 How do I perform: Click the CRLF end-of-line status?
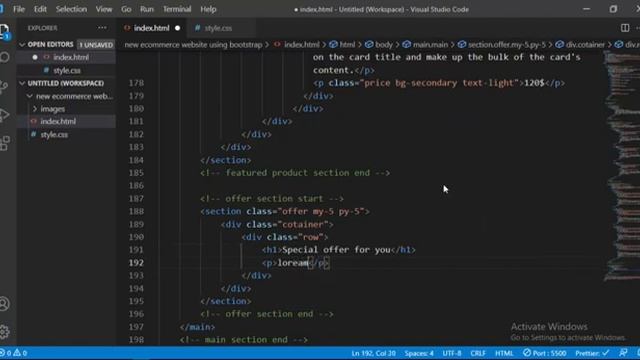(478, 353)
